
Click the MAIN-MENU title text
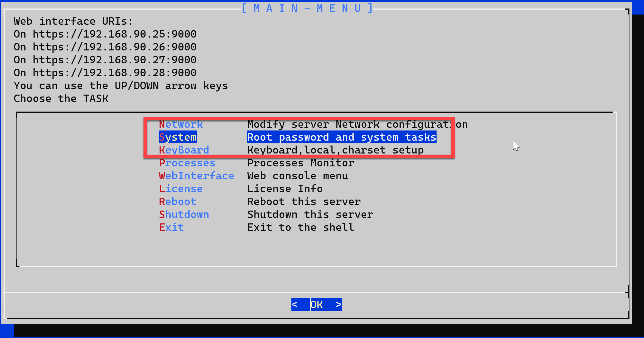307,8
